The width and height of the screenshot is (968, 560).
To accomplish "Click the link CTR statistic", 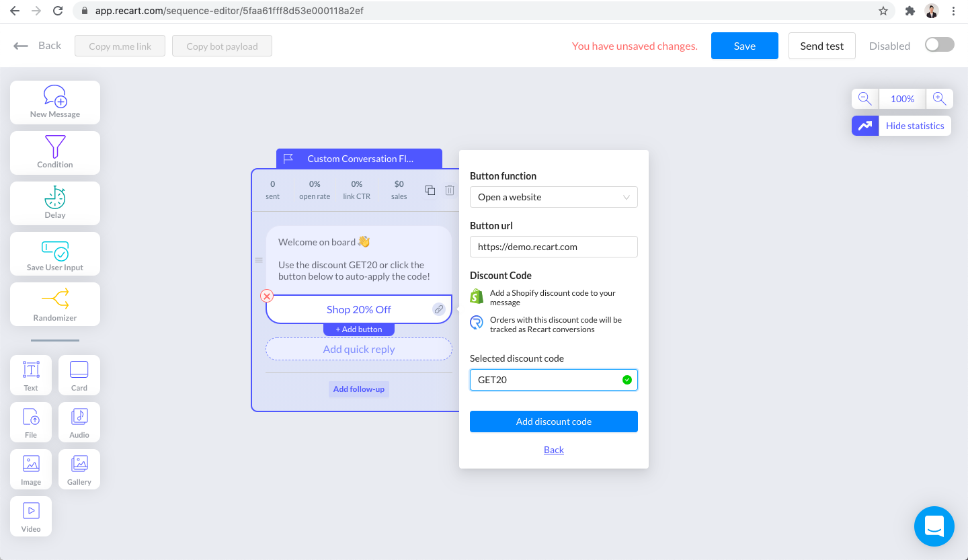I will coord(357,190).
